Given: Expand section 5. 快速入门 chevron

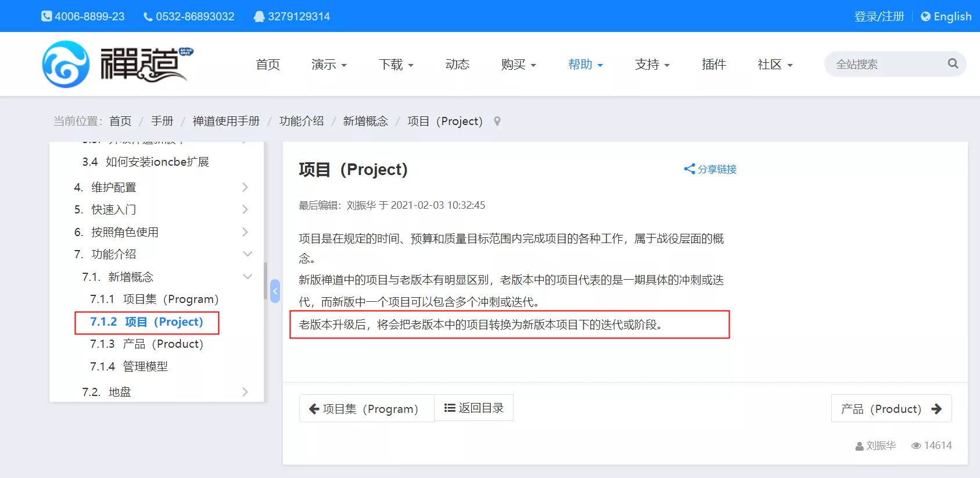Looking at the screenshot, I should coord(245,209).
